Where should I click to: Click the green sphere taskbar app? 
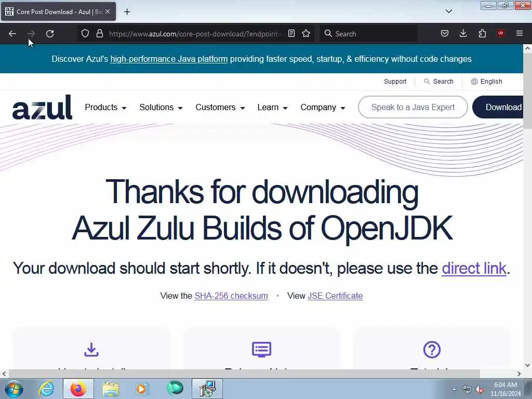(x=175, y=388)
